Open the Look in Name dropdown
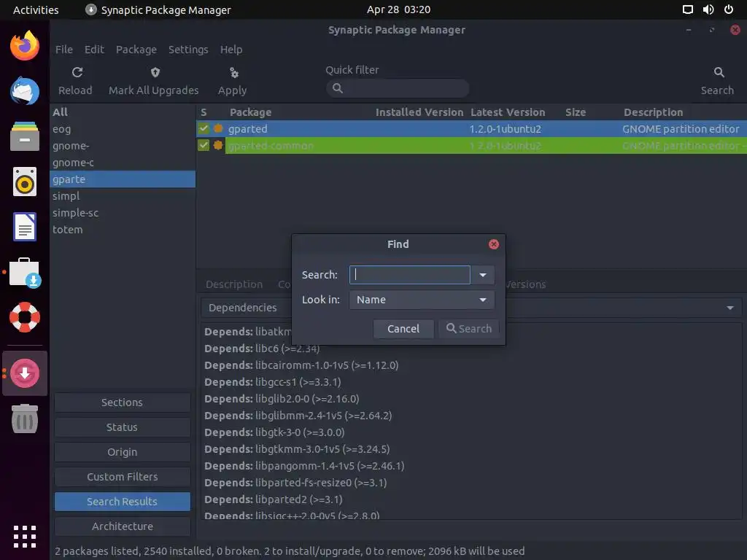 pyautogui.click(x=422, y=300)
